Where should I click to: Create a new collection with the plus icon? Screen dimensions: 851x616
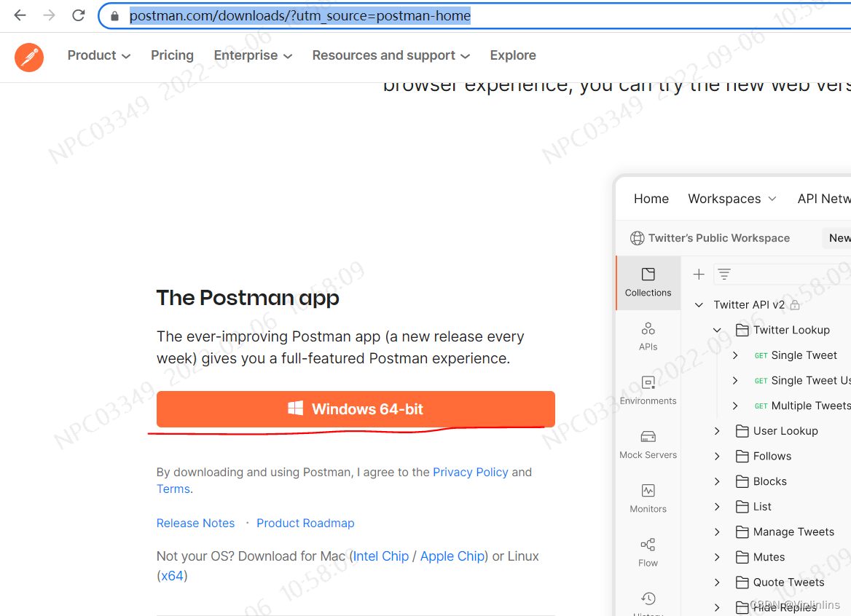(x=698, y=274)
